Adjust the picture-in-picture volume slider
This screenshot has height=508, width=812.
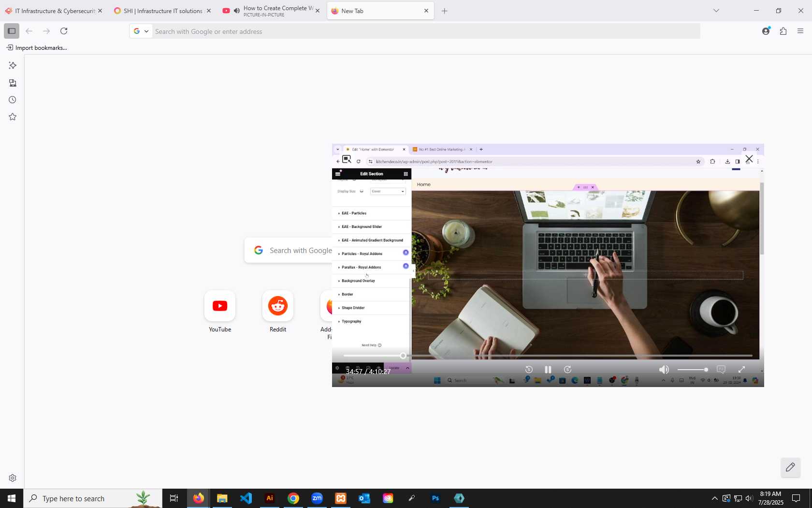[693, 370]
